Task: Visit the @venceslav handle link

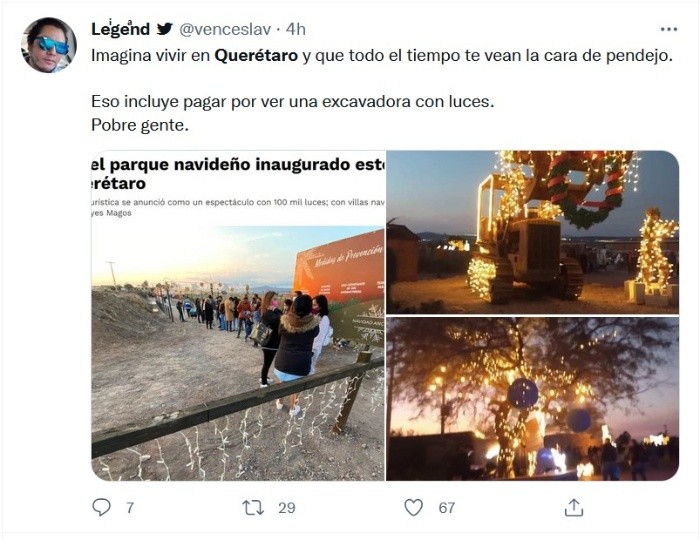Action: (225, 29)
